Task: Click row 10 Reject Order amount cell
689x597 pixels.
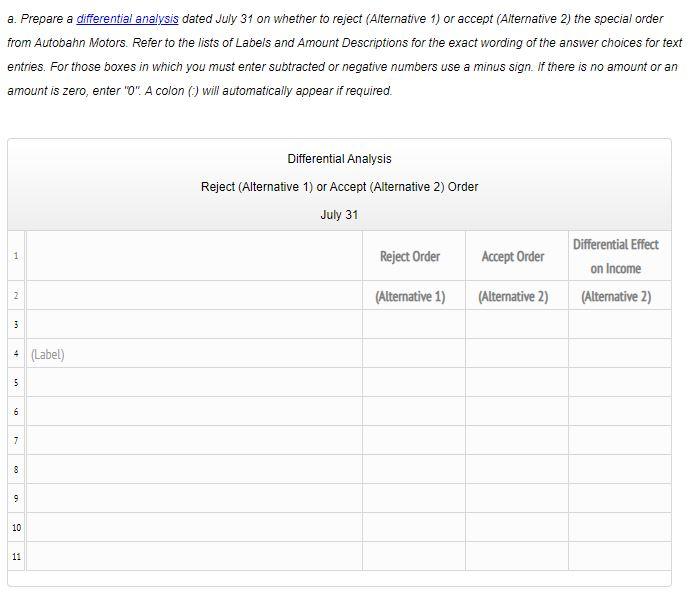Action: pos(414,528)
